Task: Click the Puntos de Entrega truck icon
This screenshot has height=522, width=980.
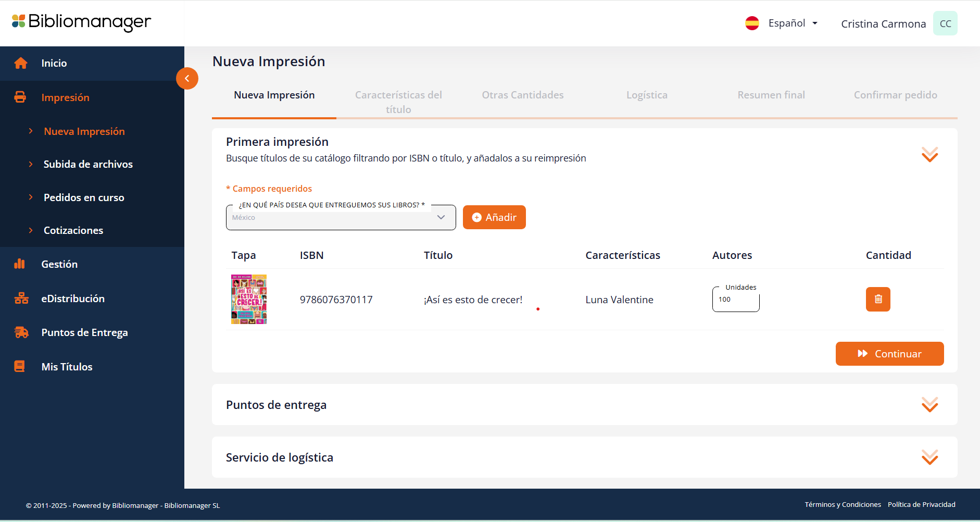Action: pos(21,332)
